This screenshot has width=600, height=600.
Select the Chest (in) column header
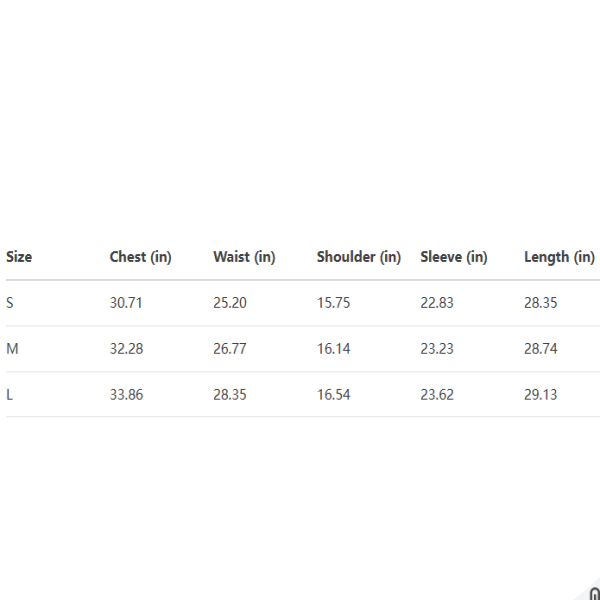coord(140,257)
